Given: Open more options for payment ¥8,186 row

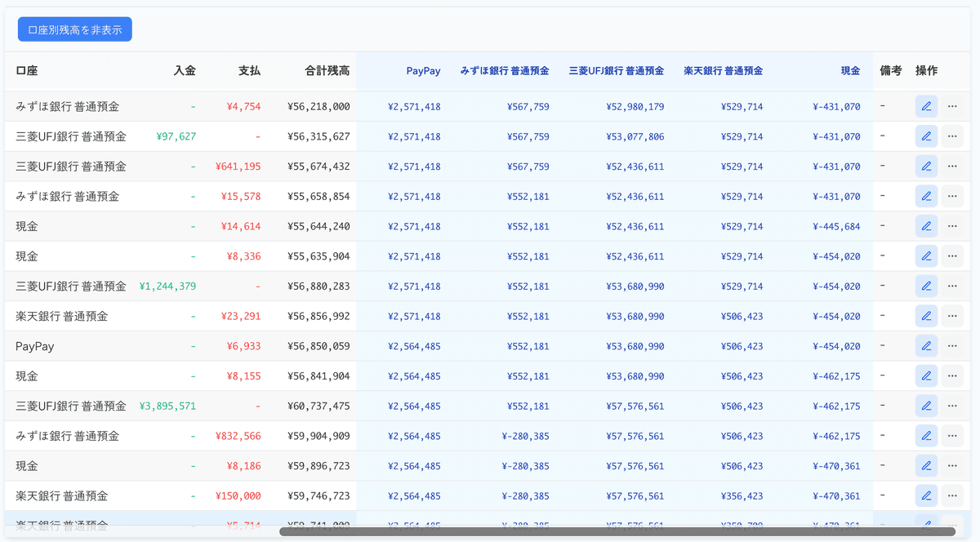Looking at the screenshot, I should coord(952,465).
